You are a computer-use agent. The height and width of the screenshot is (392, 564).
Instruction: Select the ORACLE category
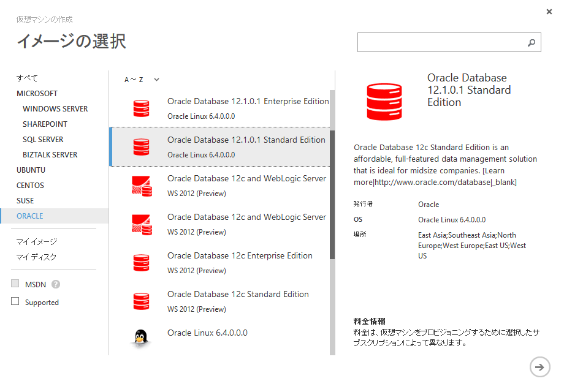[55, 216]
